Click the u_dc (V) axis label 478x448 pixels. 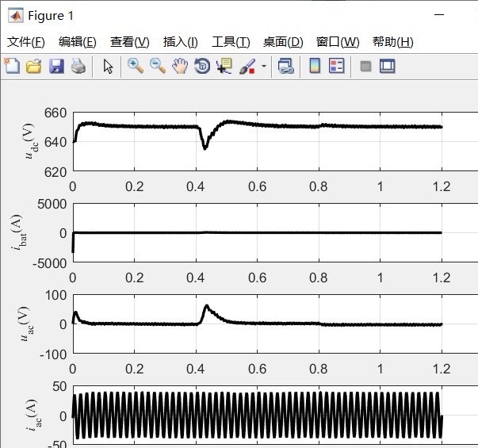click(x=30, y=141)
